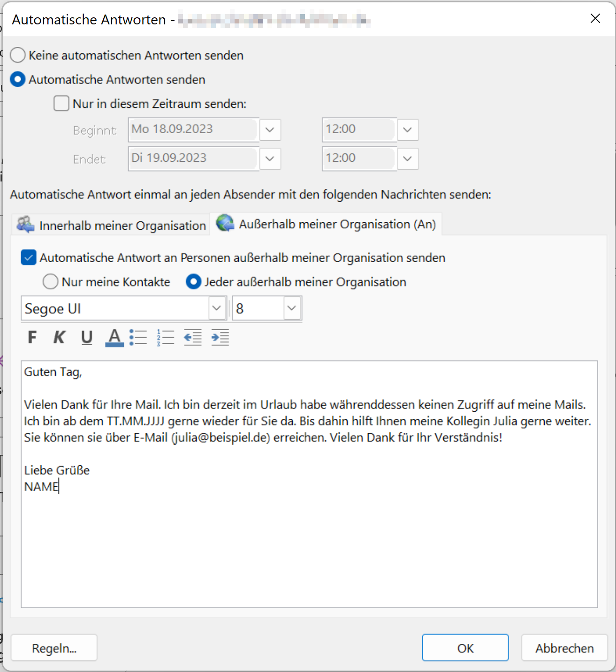This screenshot has height=672, width=616.
Task: Open the font color picker
Action: click(114, 337)
